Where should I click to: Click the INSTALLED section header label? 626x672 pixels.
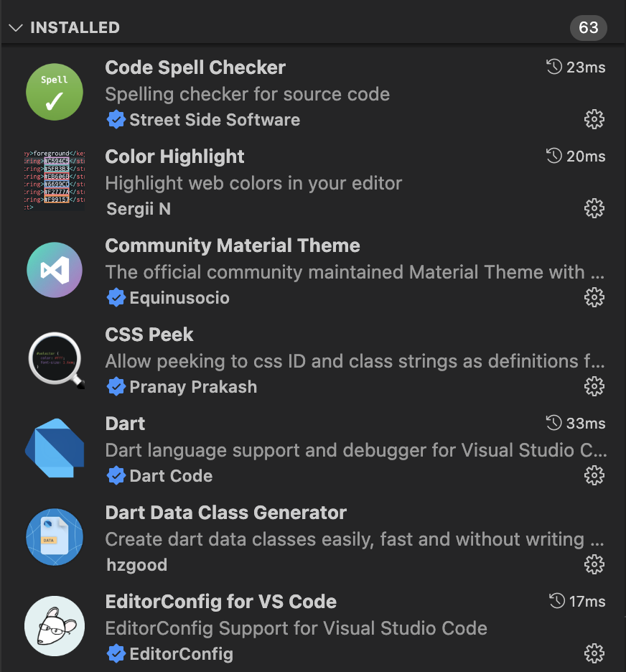tap(75, 28)
